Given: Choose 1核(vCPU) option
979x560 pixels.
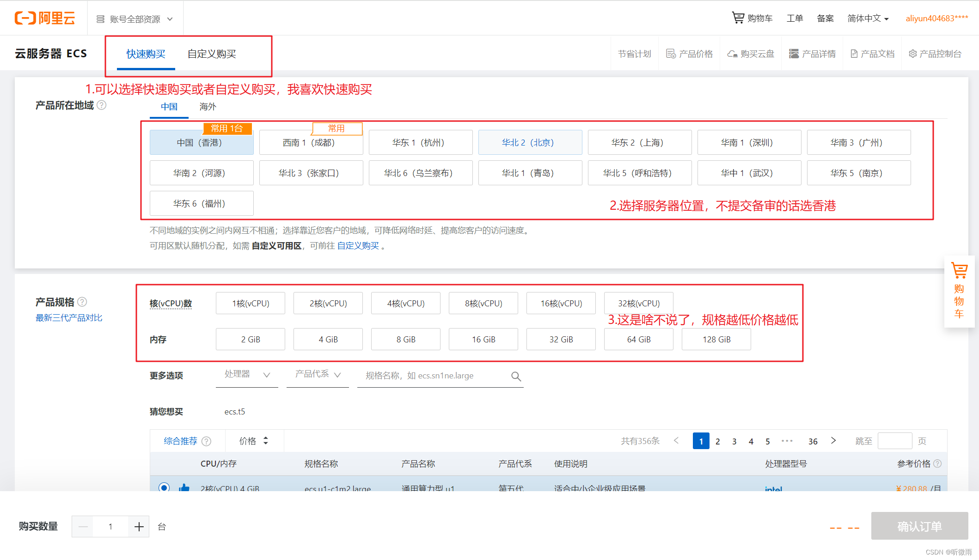Looking at the screenshot, I should click(x=251, y=303).
